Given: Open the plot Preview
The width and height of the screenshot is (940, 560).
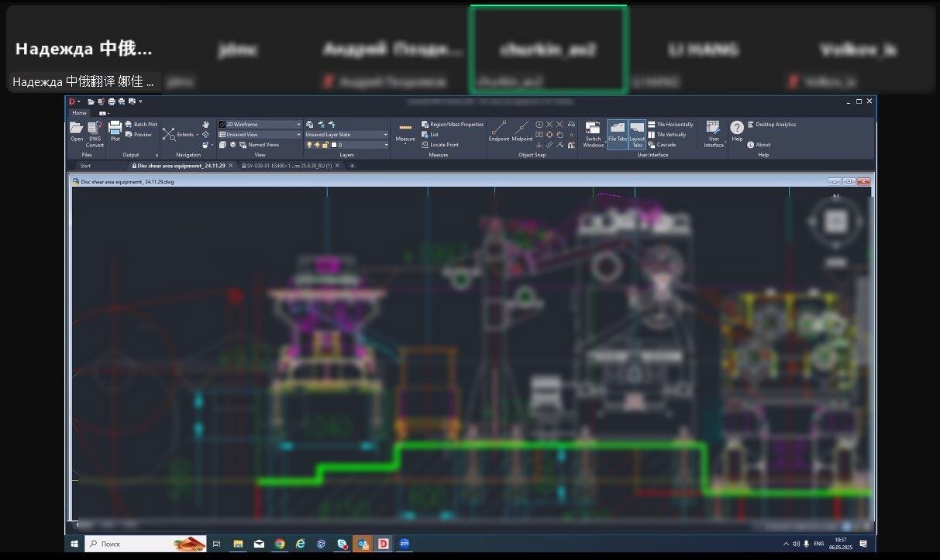Looking at the screenshot, I should point(138,135).
